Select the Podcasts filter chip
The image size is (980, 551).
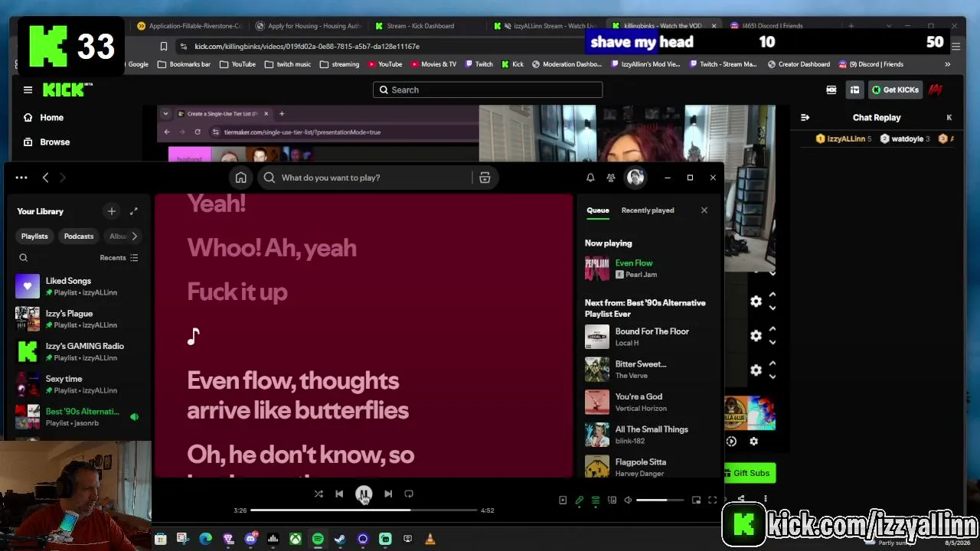point(79,236)
